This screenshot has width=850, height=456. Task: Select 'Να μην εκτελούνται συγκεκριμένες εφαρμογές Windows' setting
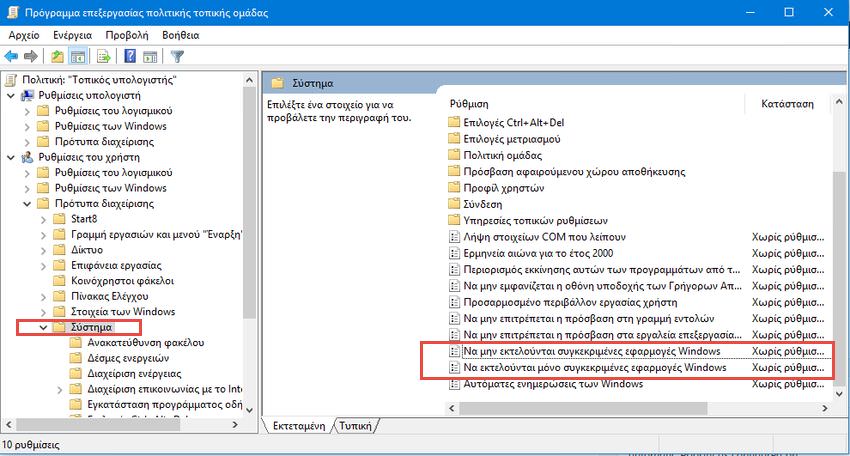coord(595,352)
